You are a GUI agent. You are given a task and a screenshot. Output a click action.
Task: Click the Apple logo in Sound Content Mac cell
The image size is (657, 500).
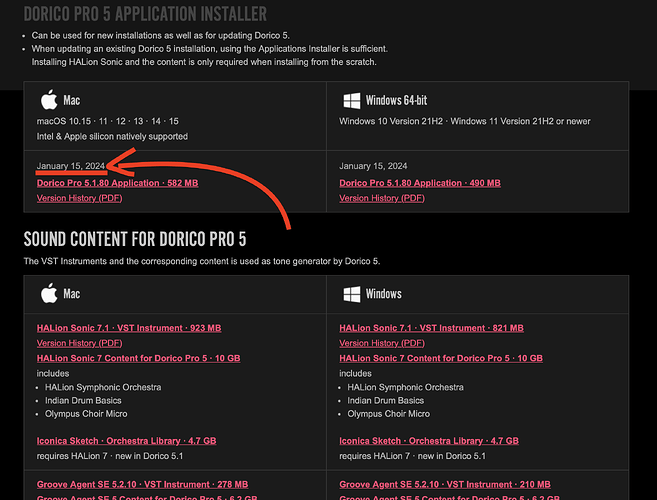point(49,293)
